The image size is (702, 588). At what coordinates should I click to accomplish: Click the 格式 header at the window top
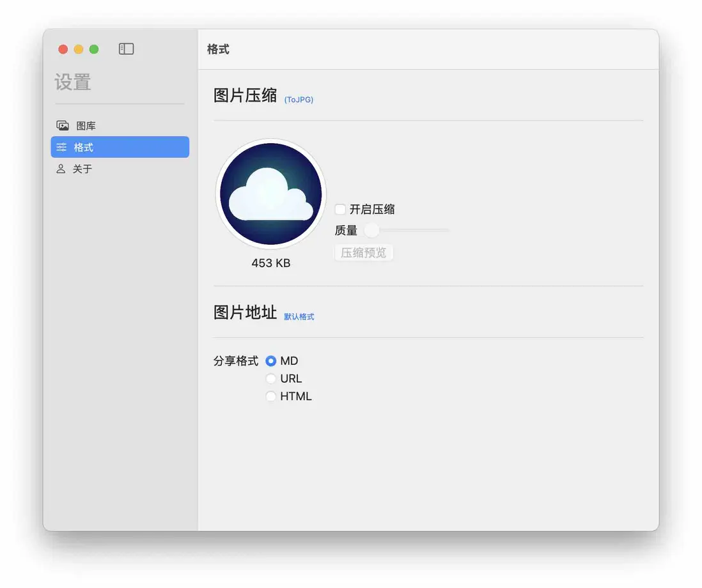tap(218, 49)
